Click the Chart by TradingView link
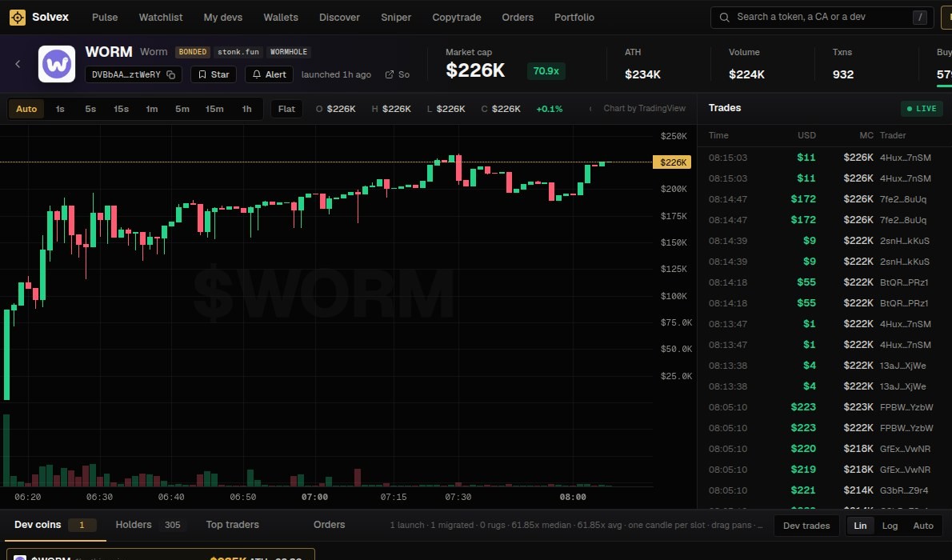Image resolution: width=952 pixels, height=560 pixels. [644, 108]
